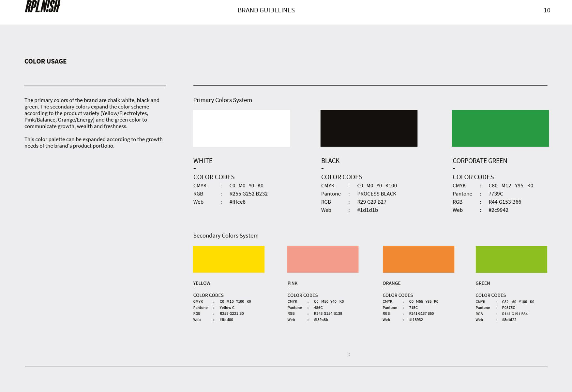The width and height of the screenshot is (572, 392).
Task: Click the pink secondary color swatch
Action: pyautogui.click(x=323, y=259)
